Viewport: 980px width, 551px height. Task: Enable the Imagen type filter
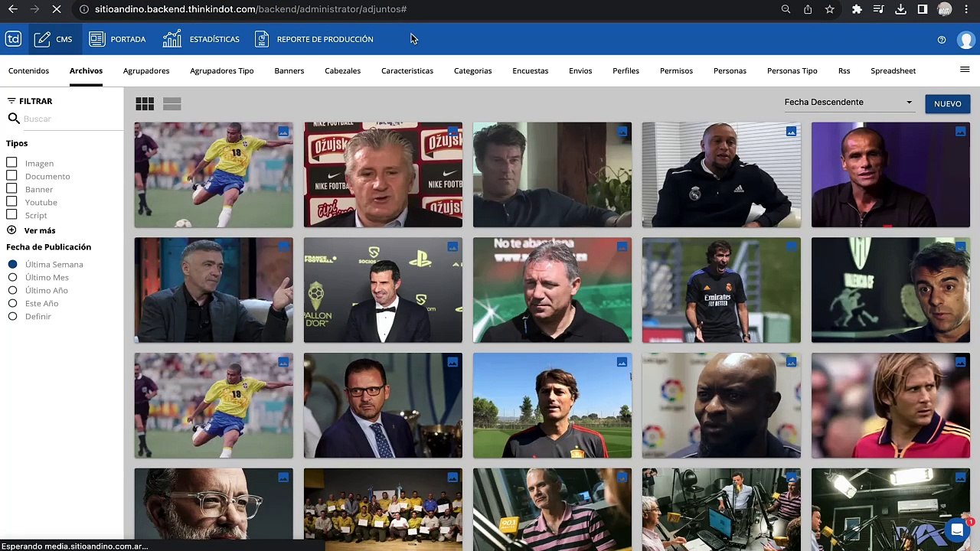tap(11, 162)
